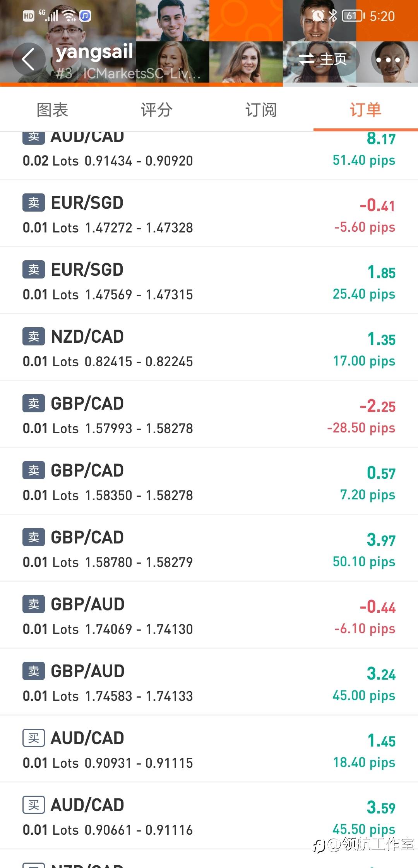Image resolution: width=418 pixels, height=868 pixels.
Task: Tap the buy badge on AUD/CAD 1.45 order
Action: [34, 738]
